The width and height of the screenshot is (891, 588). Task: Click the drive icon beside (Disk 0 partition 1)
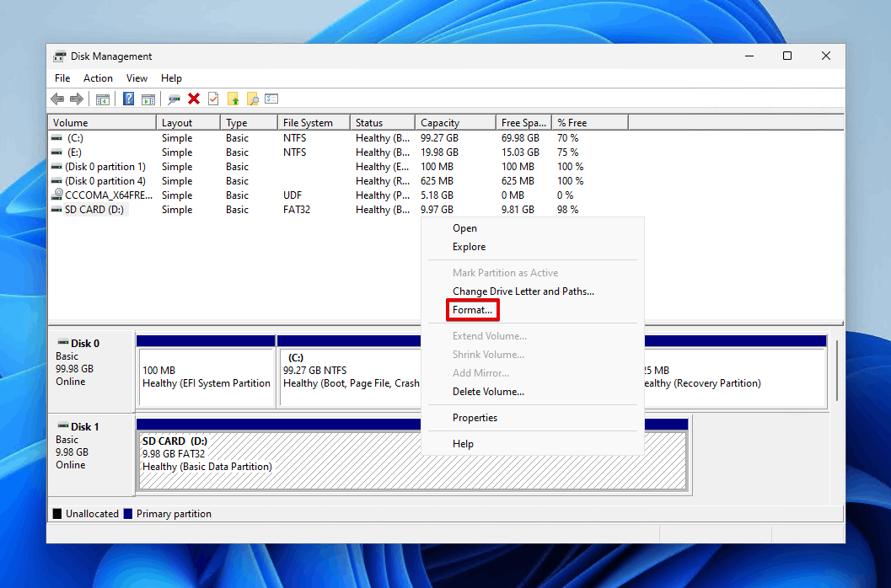56,167
